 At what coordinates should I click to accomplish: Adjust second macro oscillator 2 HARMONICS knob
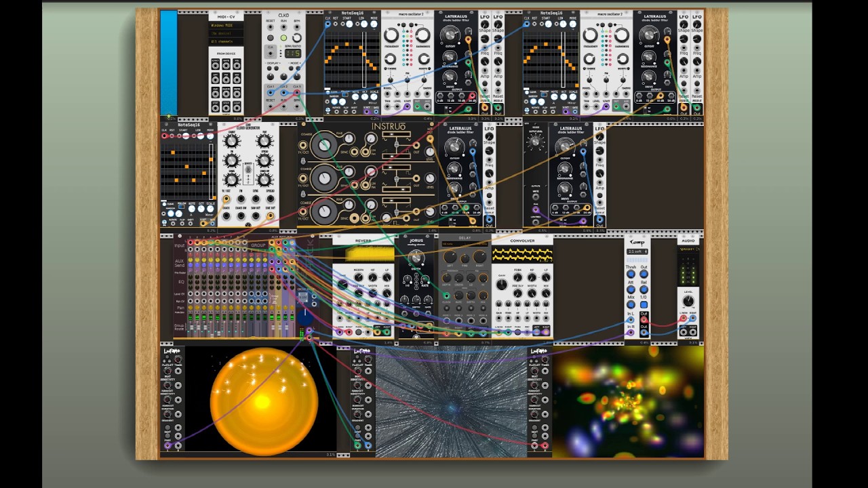(x=621, y=35)
